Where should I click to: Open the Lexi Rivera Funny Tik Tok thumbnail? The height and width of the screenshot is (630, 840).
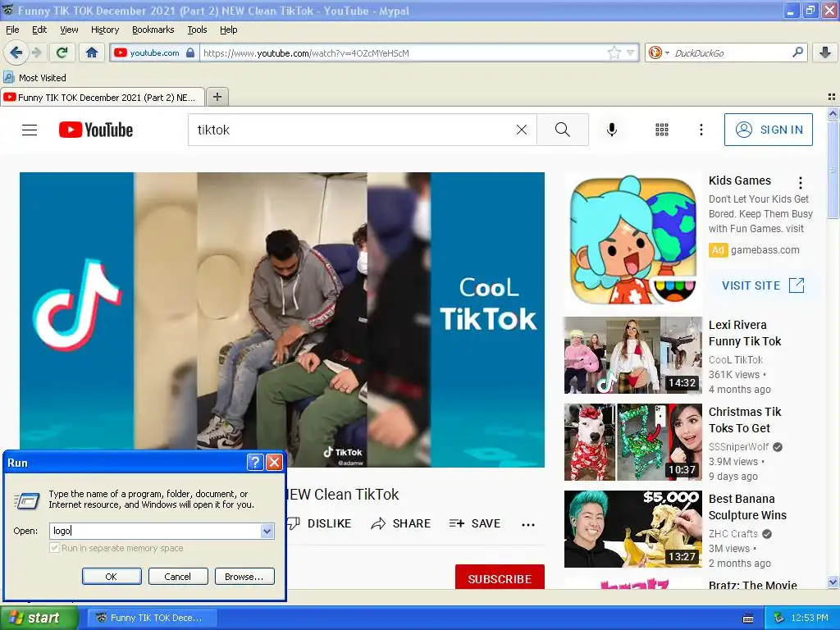pos(632,355)
